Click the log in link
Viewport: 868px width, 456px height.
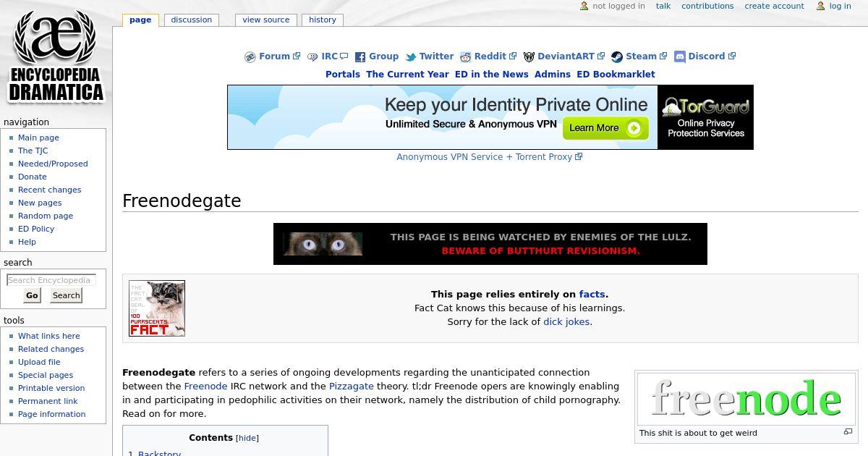(x=840, y=6)
